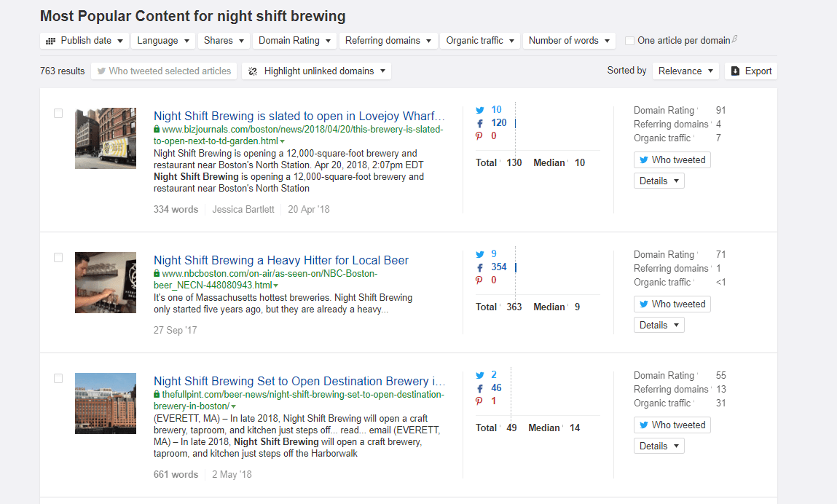Click Pinterest icon beside 1 share
The width and height of the screenshot is (837, 504).
tap(479, 401)
